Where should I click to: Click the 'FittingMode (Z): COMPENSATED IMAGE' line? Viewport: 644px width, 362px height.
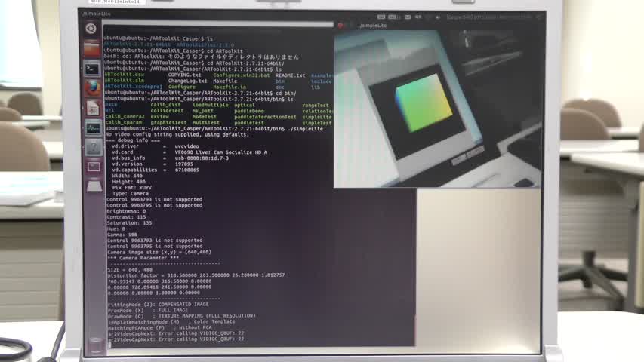(x=158, y=305)
